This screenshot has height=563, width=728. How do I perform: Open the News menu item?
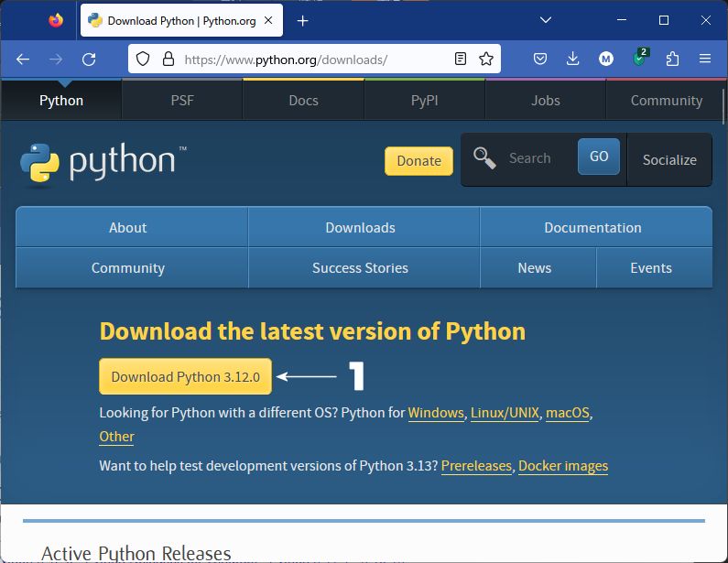(x=538, y=268)
